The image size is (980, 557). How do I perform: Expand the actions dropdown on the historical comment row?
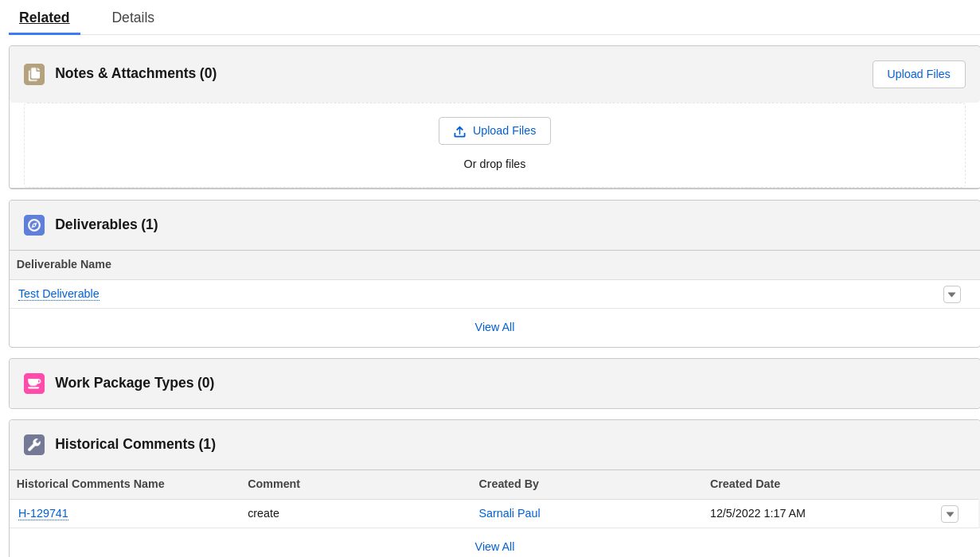point(950,513)
